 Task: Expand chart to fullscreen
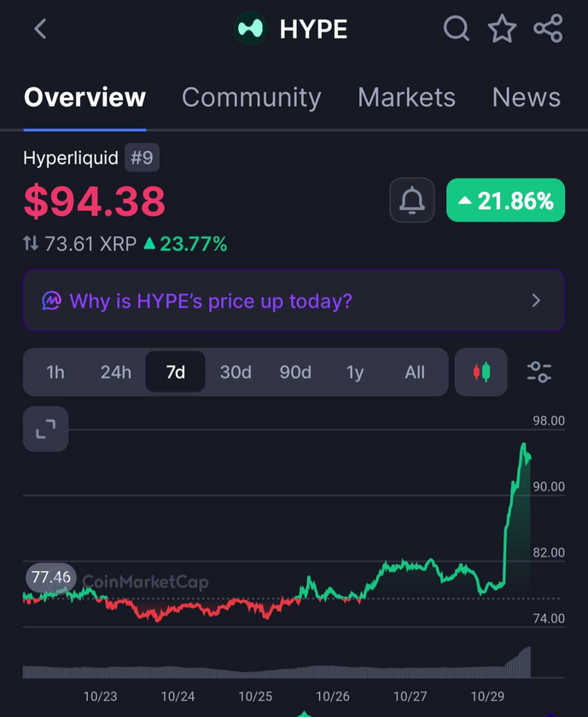point(46,428)
